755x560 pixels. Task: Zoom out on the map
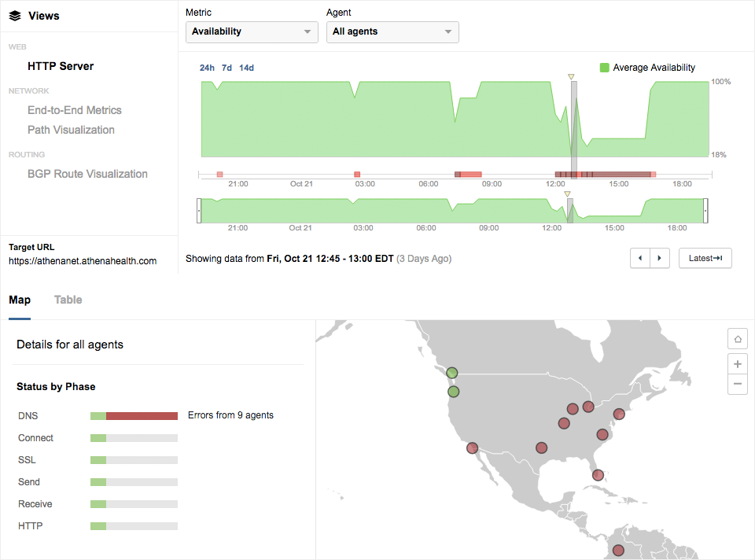click(x=737, y=385)
